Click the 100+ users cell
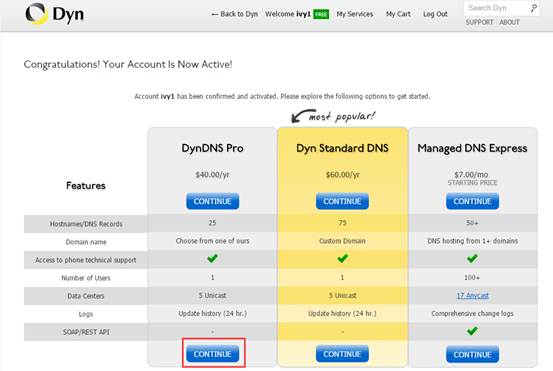The width and height of the screenshot is (553, 371). pyautogui.click(x=472, y=278)
